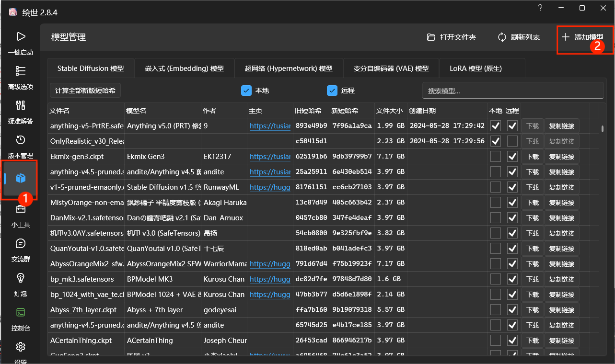Screen dimensions: 615x364
Task: Select hash cell c50415d1
Action: tap(311, 141)
